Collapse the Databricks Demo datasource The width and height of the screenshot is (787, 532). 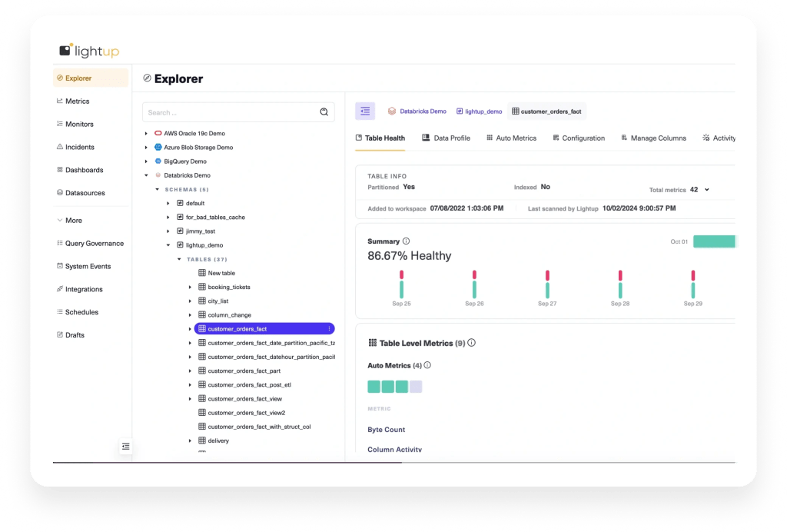pyautogui.click(x=146, y=175)
